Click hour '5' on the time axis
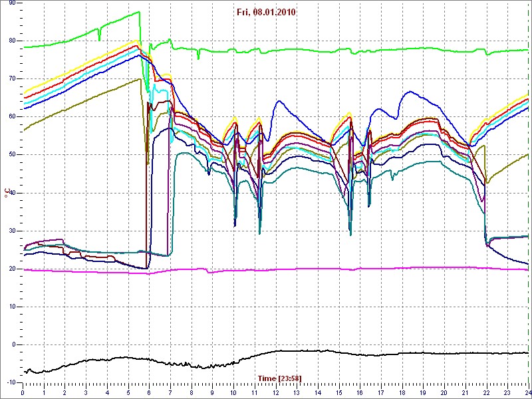532x399 pixels. 128,391
